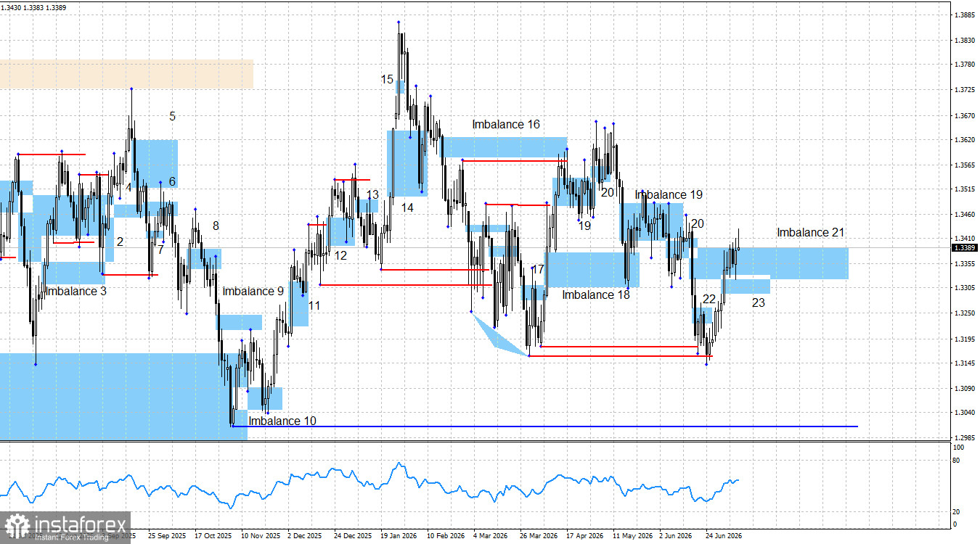This screenshot has width=980, height=544.
Task: Select the 20 level on the oscillator scale
Action: 957,512
